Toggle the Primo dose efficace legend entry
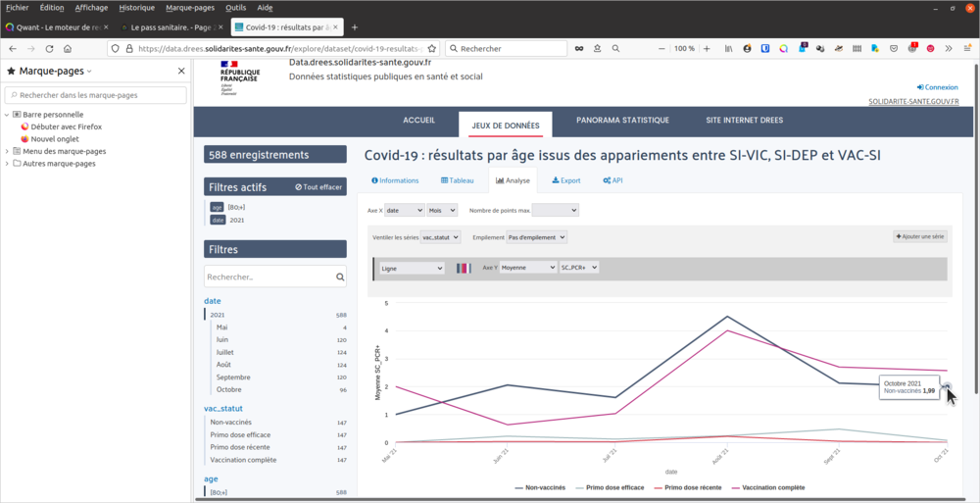The height and width of the screenshot is (503, 980). pos(613,487)
